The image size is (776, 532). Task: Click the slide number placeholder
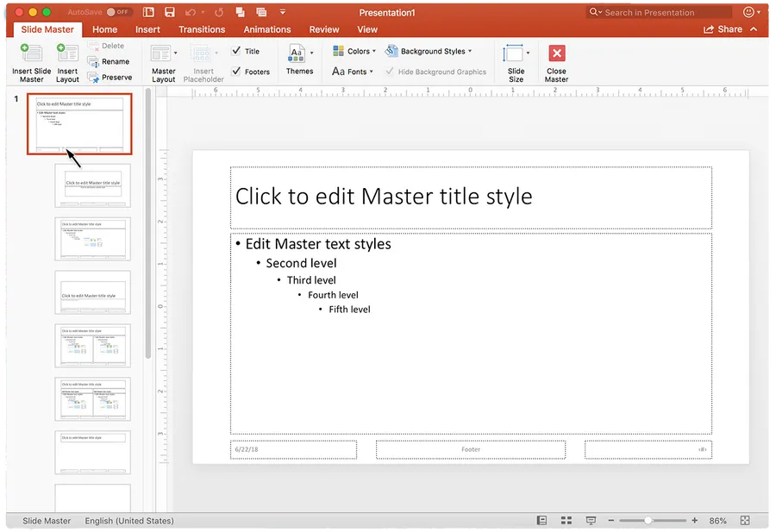pyautogui.click(x=648, y=449)
